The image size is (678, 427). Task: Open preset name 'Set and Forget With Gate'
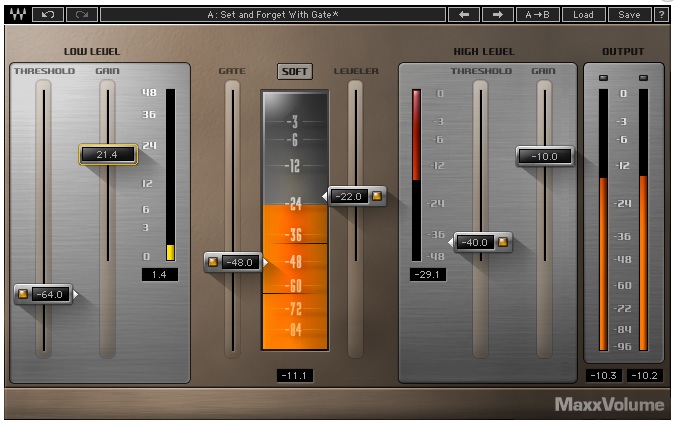273,14
